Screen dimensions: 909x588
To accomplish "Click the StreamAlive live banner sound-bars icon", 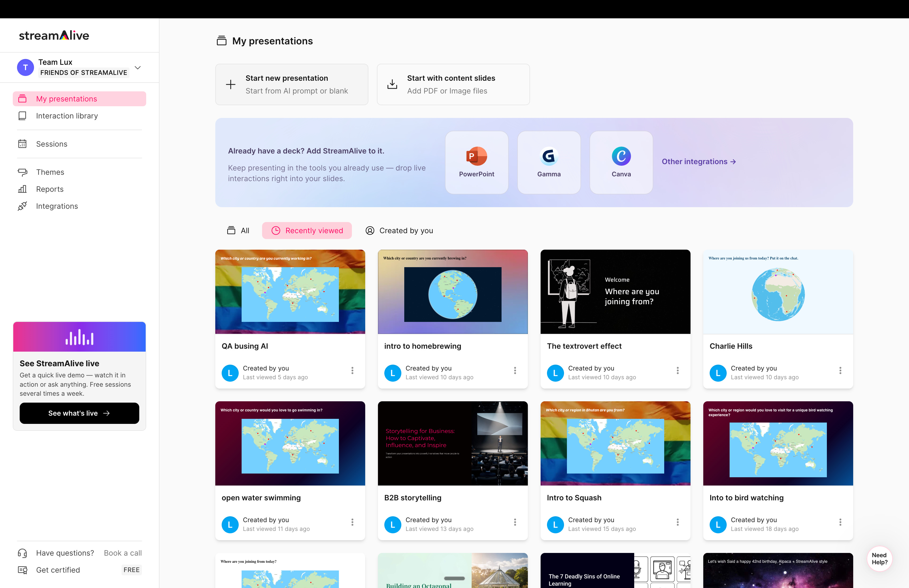I will coord(79,337).
